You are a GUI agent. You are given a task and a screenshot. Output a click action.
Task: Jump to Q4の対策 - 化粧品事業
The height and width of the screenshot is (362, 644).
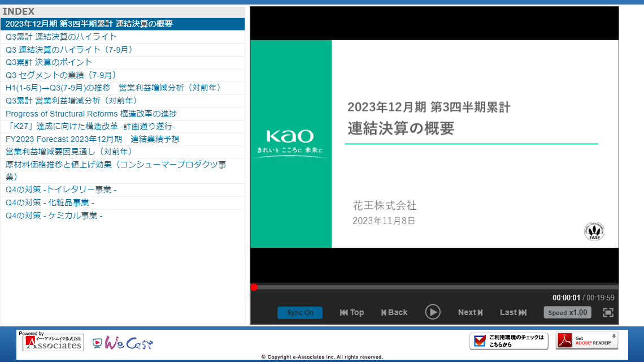coord(50,202)
